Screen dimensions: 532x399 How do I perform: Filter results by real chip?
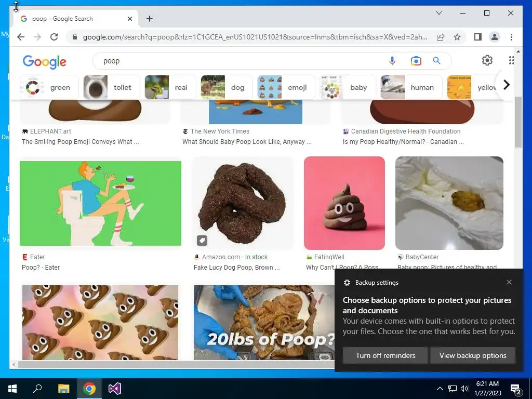(170, 87)
